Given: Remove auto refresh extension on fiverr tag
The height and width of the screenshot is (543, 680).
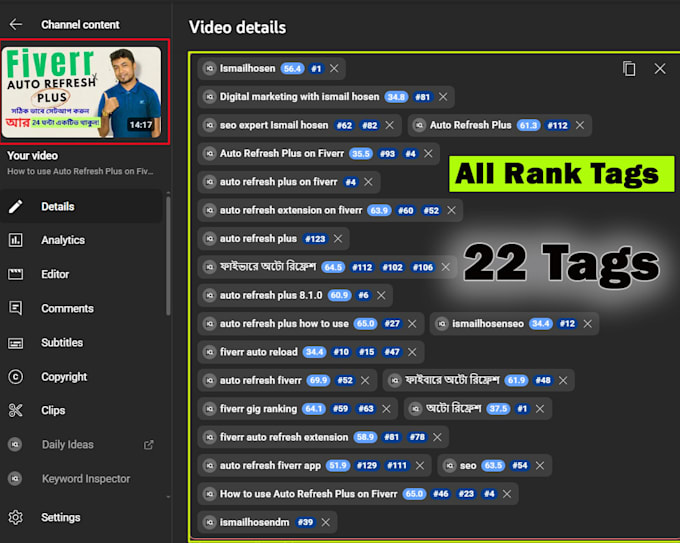Looking at the screenshot, I should pos(451,210).
